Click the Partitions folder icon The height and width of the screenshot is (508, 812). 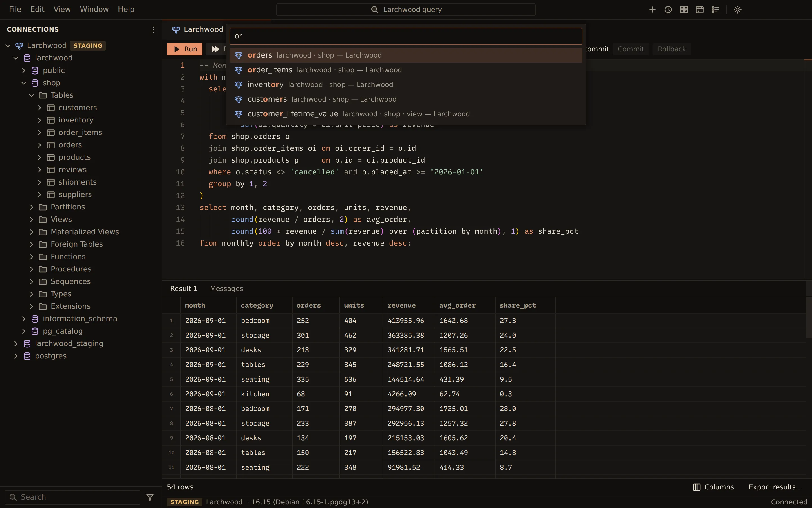click(43, 207)
